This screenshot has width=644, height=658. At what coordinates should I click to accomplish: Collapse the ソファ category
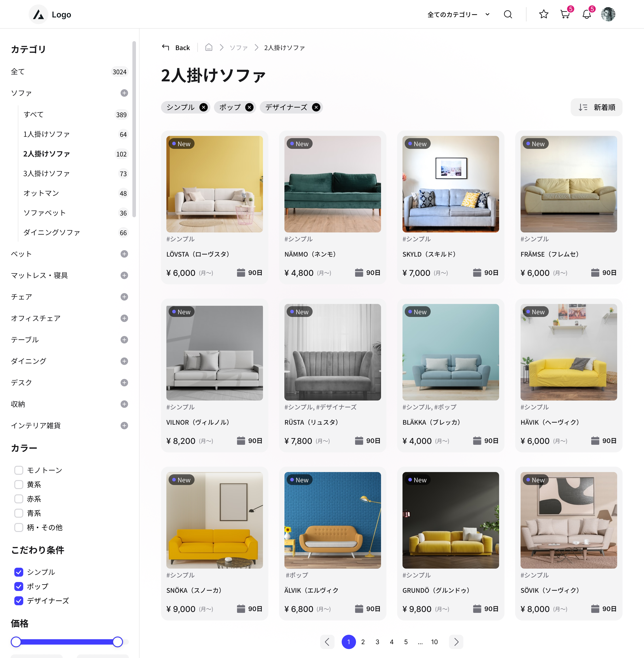124,93
